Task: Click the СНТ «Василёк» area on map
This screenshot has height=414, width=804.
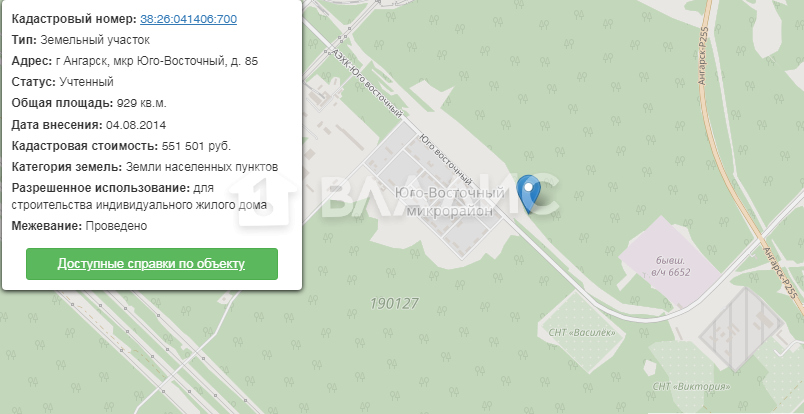Action: pyautogui.click(x=581, y=332)
